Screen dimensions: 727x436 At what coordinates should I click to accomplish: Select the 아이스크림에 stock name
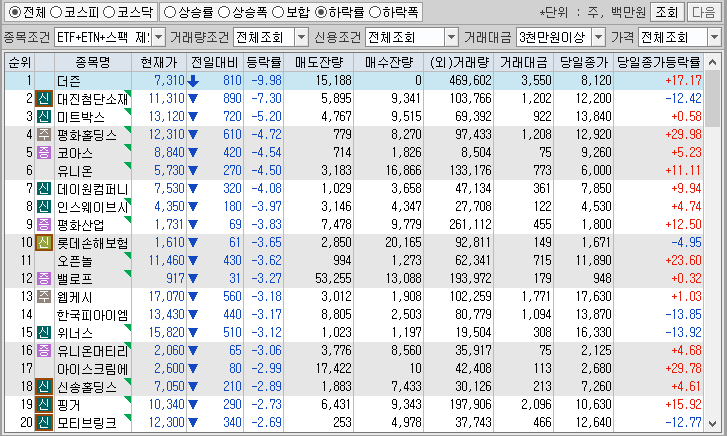pos(92,369)
